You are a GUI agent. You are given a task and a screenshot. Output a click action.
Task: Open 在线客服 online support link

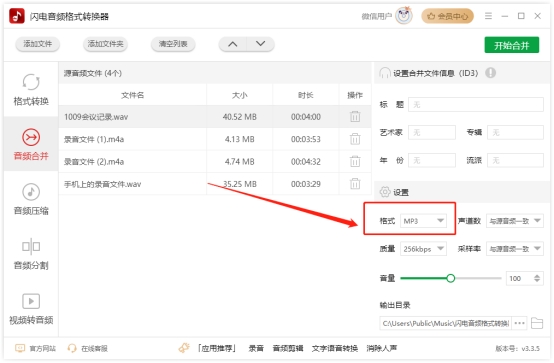coord(88,349)
